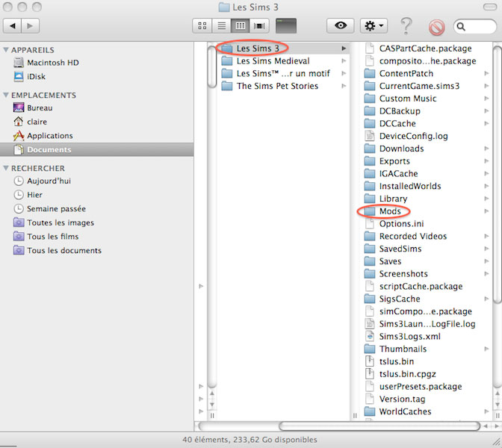The width and height of the screenshot is (502, 448).
Task: Expand arrow beside Les Sims Medieval
Action: [x=344, y=60]
